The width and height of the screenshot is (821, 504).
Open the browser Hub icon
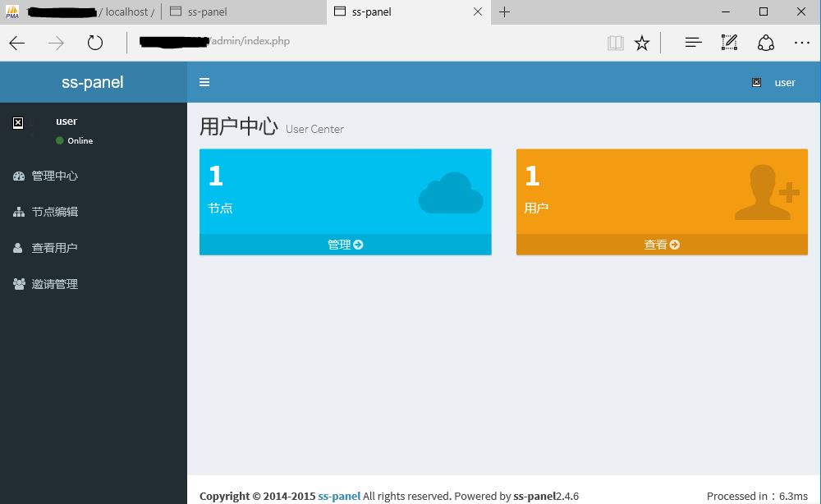point(693,43)
